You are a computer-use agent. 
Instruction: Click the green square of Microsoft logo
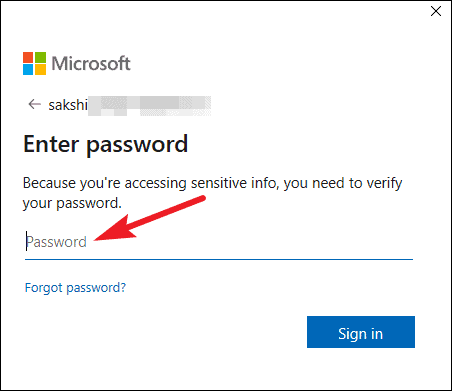click(41, 57)
